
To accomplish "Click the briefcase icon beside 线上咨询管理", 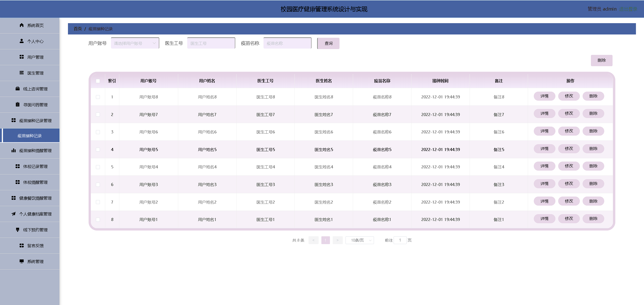I will coord(18,89).
